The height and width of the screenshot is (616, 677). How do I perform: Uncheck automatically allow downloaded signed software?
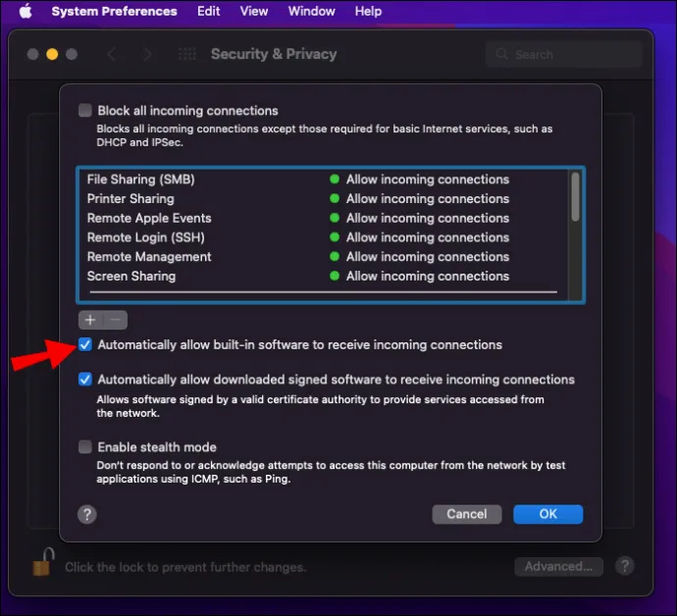pos(85,380)
